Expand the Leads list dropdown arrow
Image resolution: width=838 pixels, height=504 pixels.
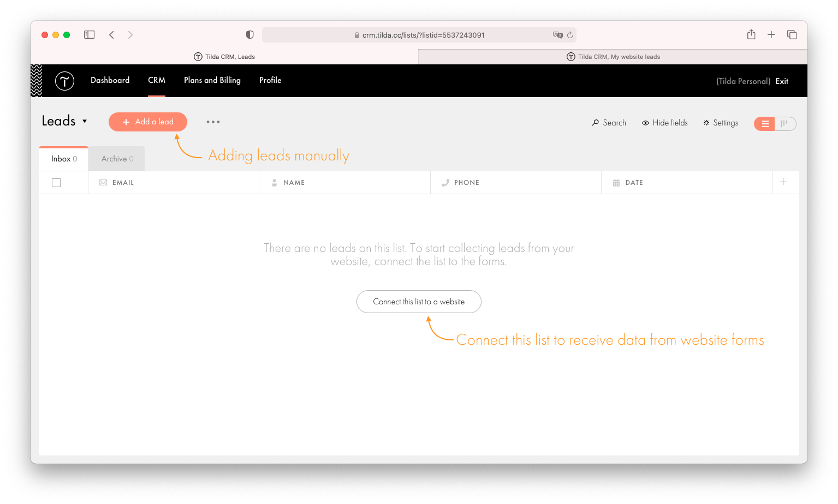85,121
